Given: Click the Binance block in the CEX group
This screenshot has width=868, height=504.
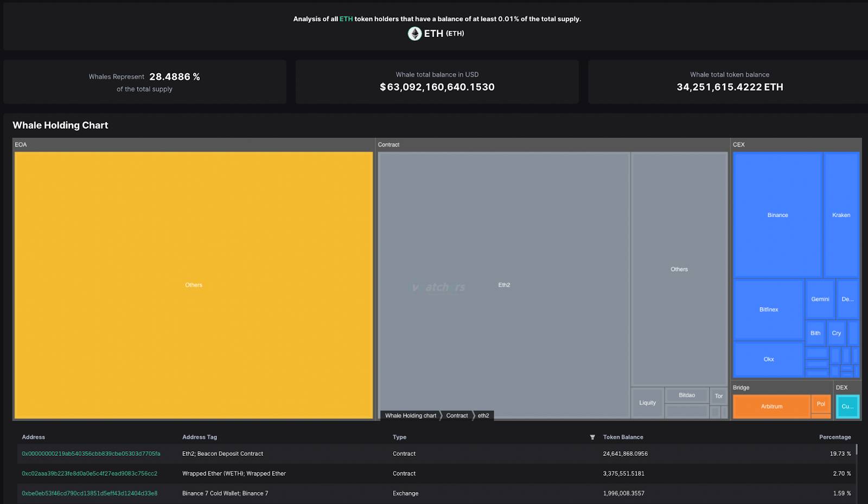Looking at the screenshot, I should pyautogui.click(x=777, y=215).
